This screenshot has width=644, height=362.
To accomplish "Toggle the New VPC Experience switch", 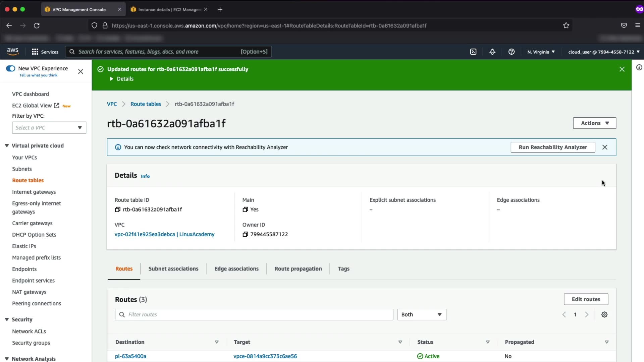I will click(x=11, y=68).
